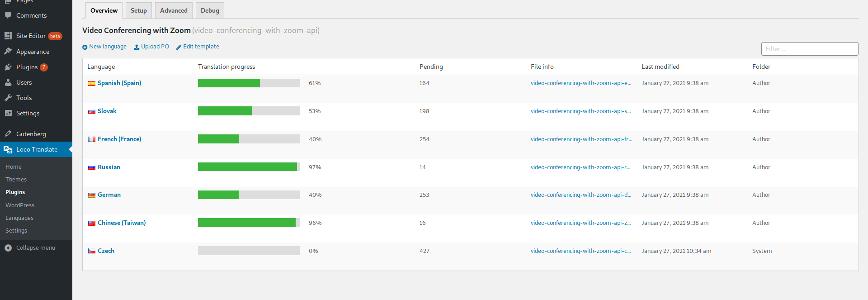Open the Spanish (Spain) translation
This screenshot has width=868, height=300.
point(119,83)
